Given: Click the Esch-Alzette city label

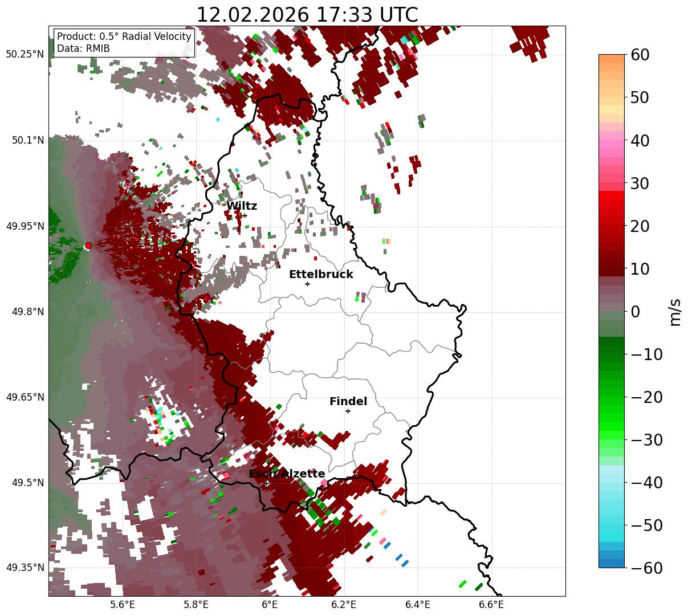Looking at the screenshot, I should coord(287,474).
